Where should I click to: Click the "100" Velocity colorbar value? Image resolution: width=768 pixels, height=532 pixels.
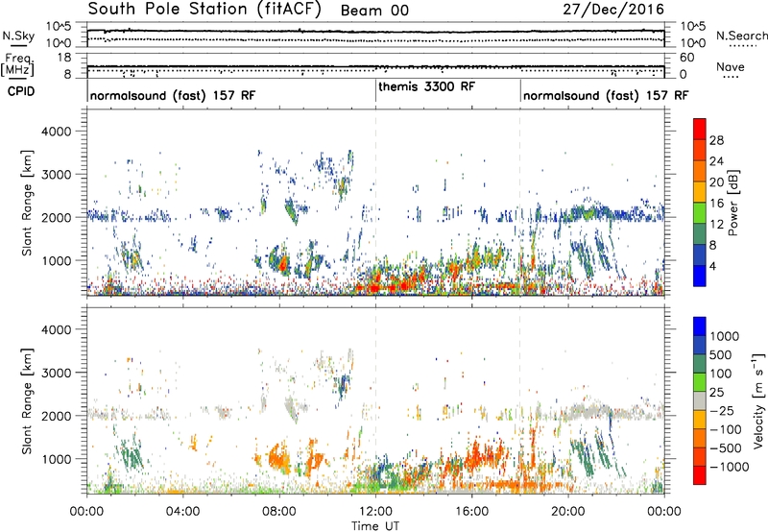[721, 374]
